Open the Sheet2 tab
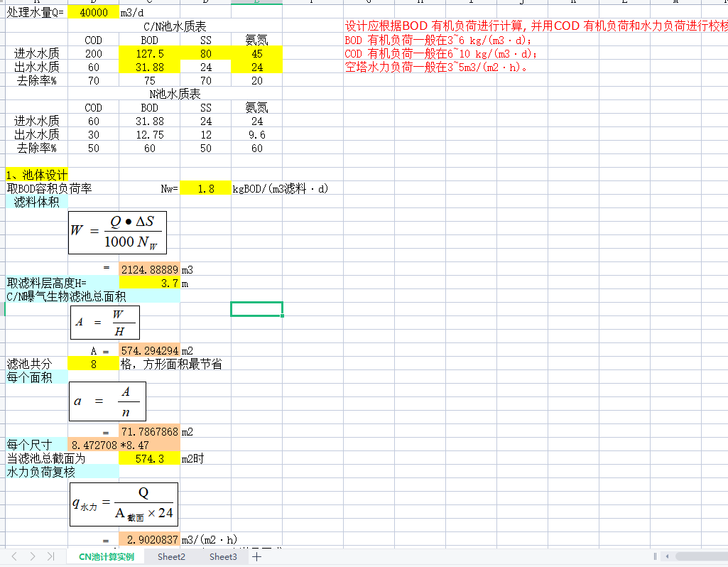This screenshot has height=567, width=728. pos(171,556)
